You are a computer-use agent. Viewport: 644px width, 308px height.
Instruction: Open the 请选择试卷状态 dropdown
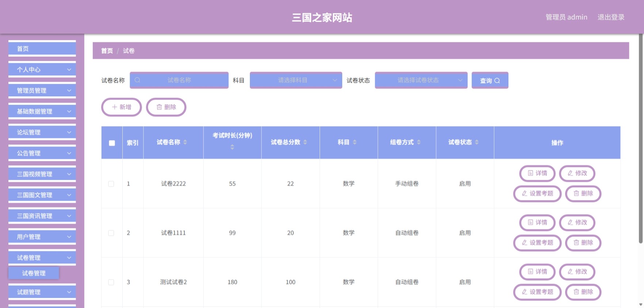[421, 80]
